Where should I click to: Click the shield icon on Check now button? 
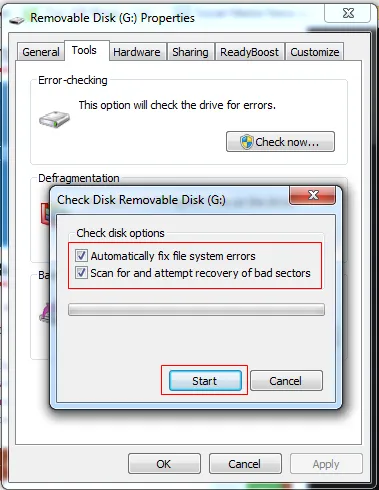coord(246,142)
